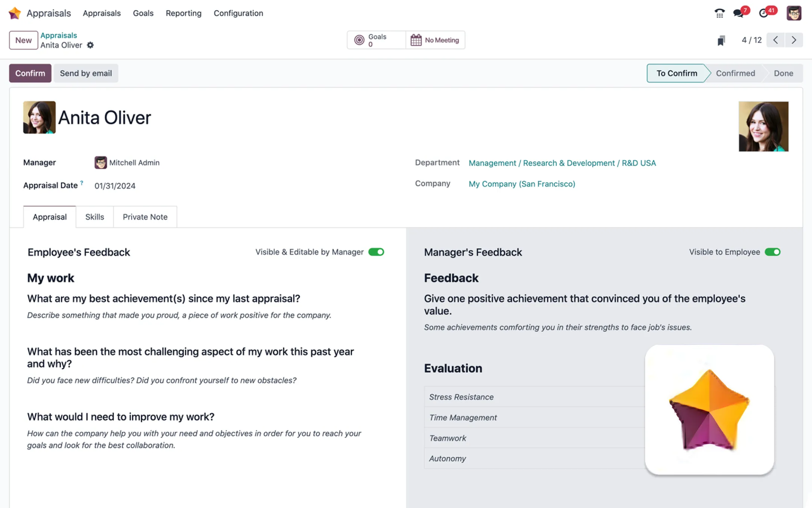Switch to the Appraisal tab

[x=49, y=217]
